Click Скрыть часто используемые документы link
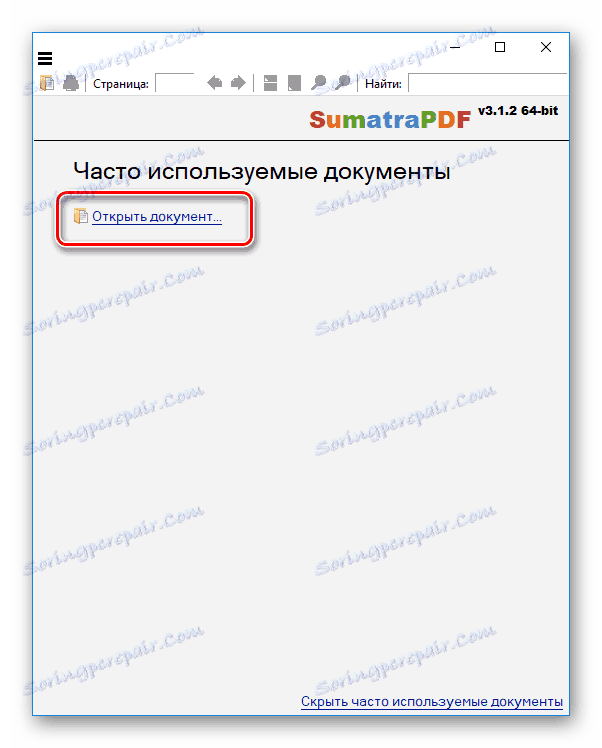Viewport: 602px width, 748px height. [432, 702]
